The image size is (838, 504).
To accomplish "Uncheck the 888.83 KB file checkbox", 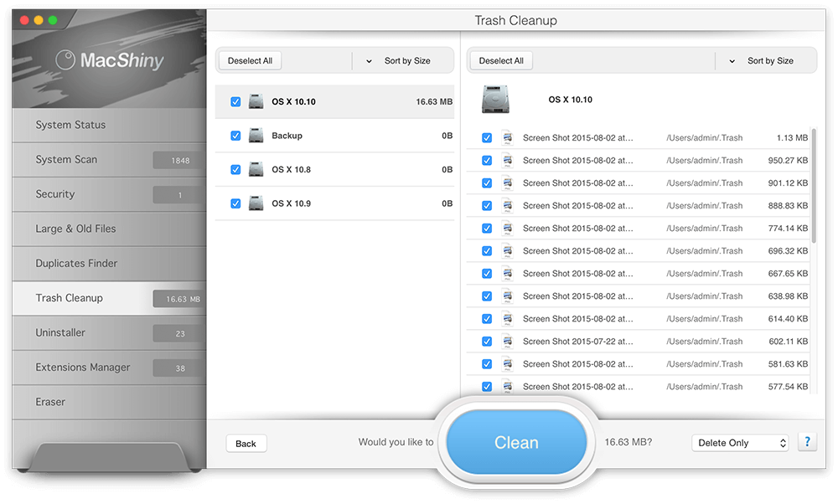I will 487,206.
